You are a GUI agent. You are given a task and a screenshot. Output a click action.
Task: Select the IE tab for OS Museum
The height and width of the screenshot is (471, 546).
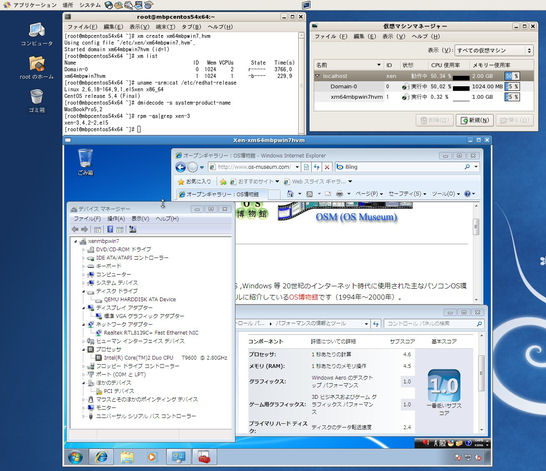[222, 194]
